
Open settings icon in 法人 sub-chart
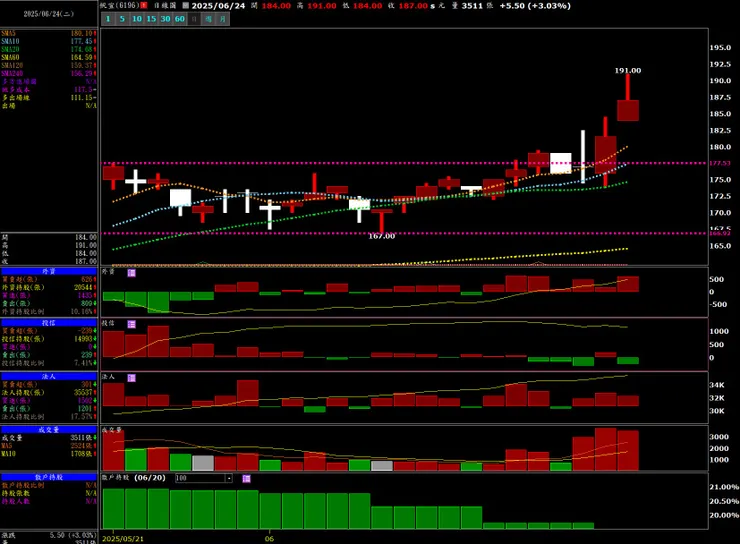pos(132,378)
